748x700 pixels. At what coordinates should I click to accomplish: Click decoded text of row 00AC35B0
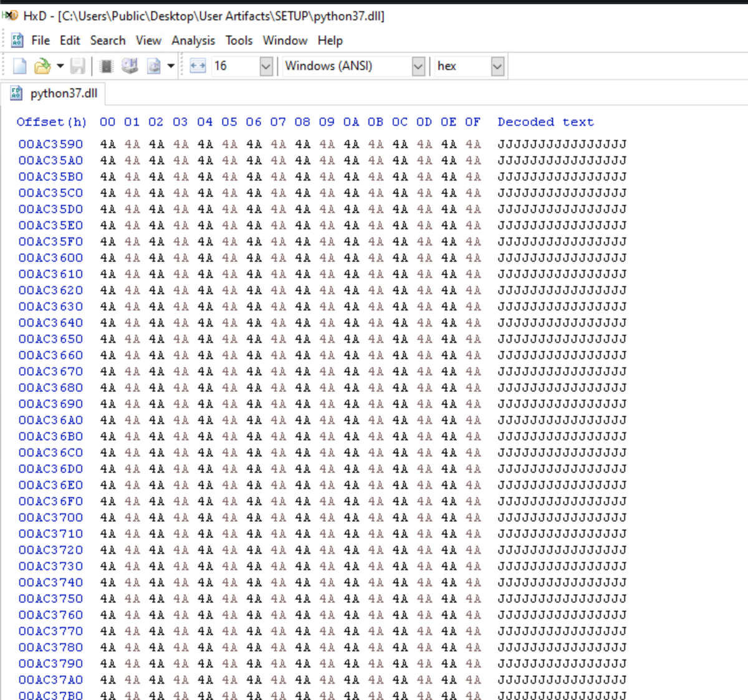[562, 176]
